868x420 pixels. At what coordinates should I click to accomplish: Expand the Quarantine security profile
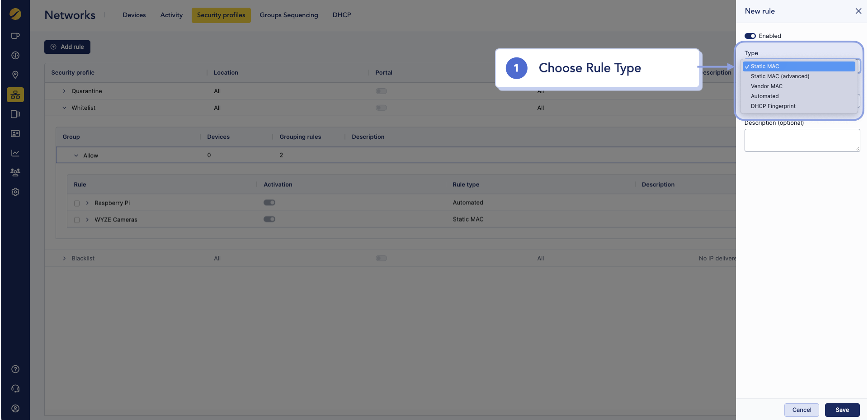[64, 91]
